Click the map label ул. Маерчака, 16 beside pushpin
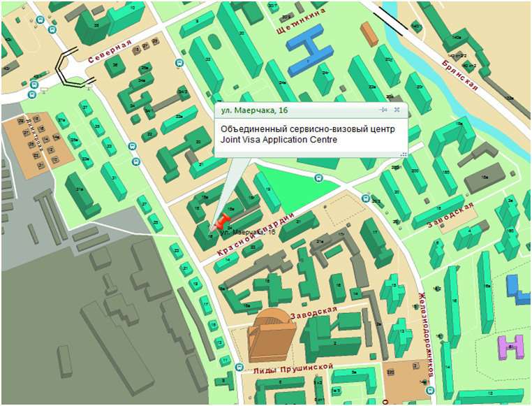Viewport: 532px width, 406px height. click(248, 233)
